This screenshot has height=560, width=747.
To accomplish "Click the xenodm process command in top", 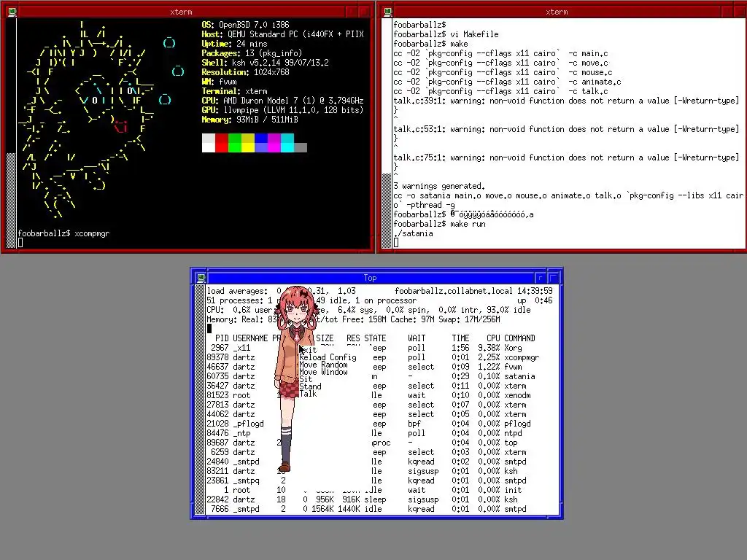I will point(517,395).
